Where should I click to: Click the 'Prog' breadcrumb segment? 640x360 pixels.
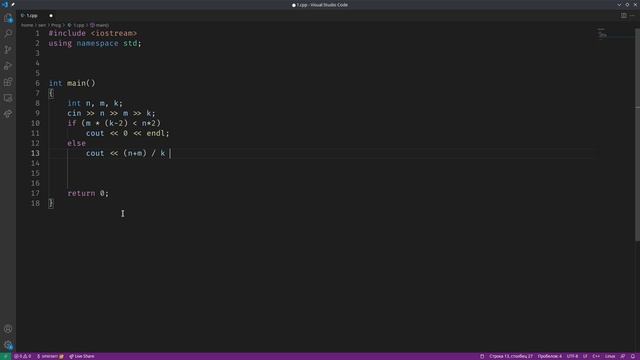(x=56, y=25)
